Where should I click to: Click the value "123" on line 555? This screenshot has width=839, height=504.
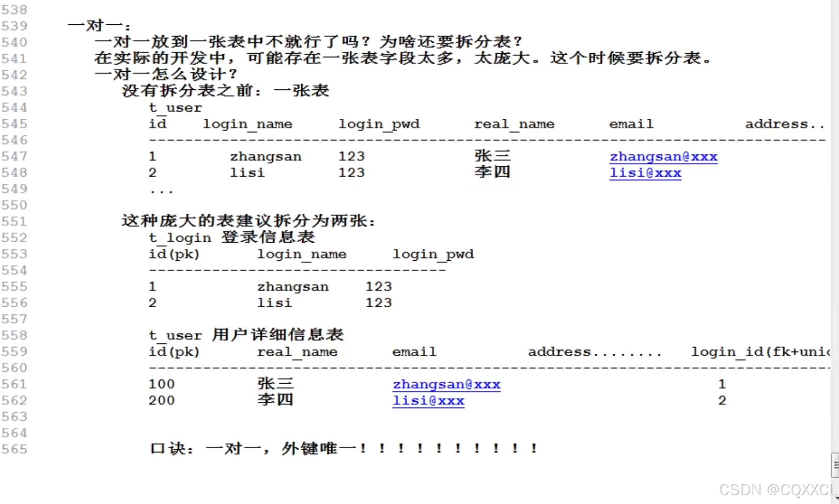[x=379, y=287]
